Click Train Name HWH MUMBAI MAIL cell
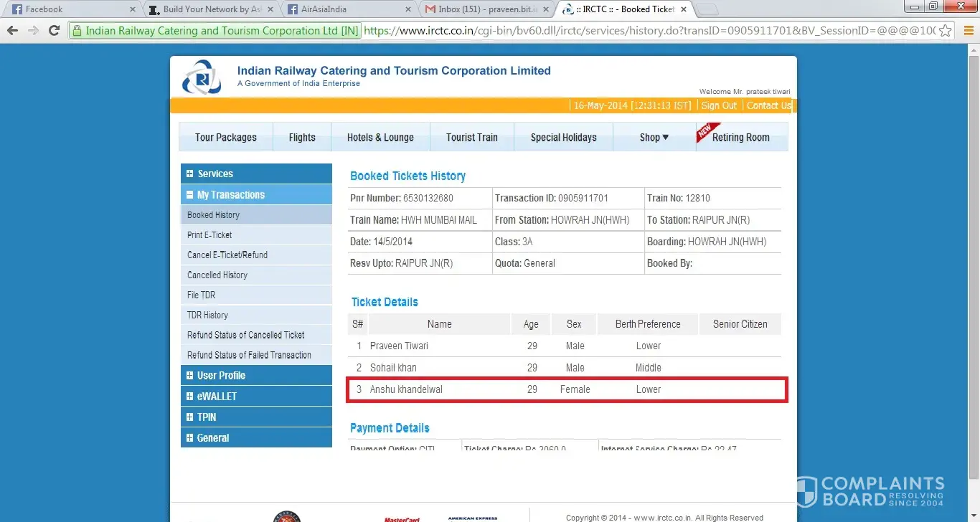 pos(420,220)
